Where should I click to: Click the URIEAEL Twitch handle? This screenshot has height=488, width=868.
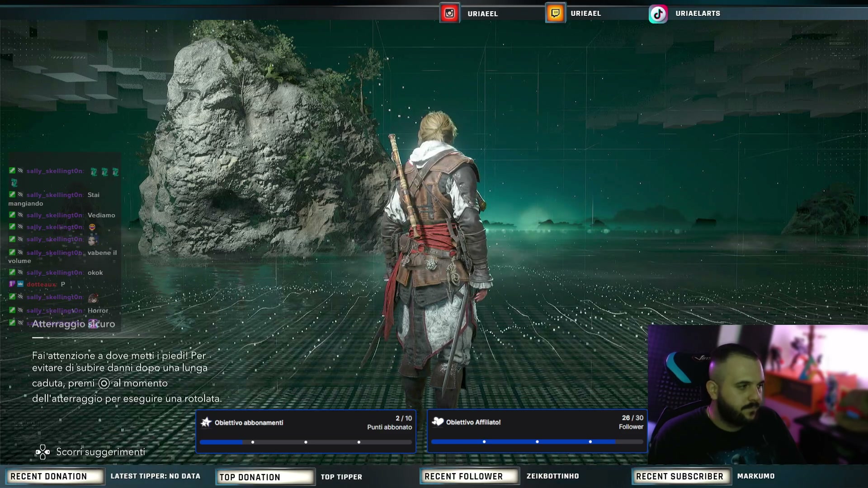[x=586, y=13]
